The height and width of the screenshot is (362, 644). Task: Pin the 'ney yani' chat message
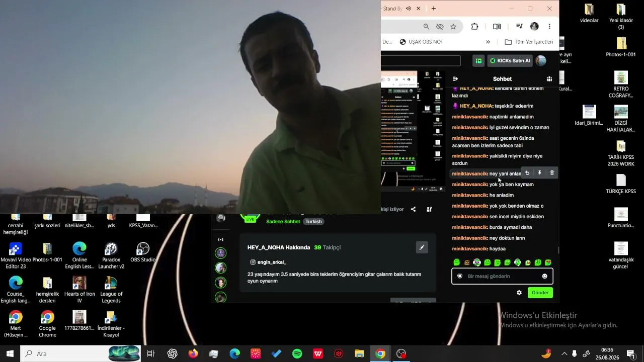539,173
